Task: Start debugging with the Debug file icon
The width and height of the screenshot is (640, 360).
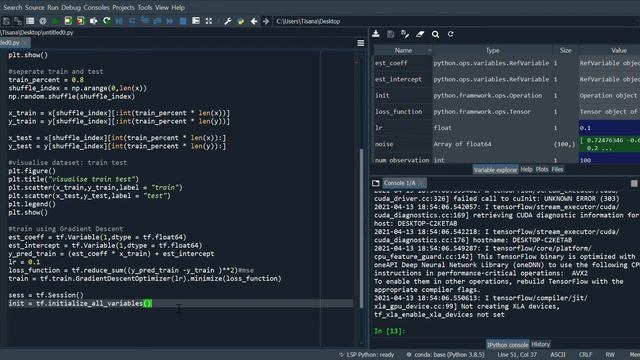Action: point(119,21)
